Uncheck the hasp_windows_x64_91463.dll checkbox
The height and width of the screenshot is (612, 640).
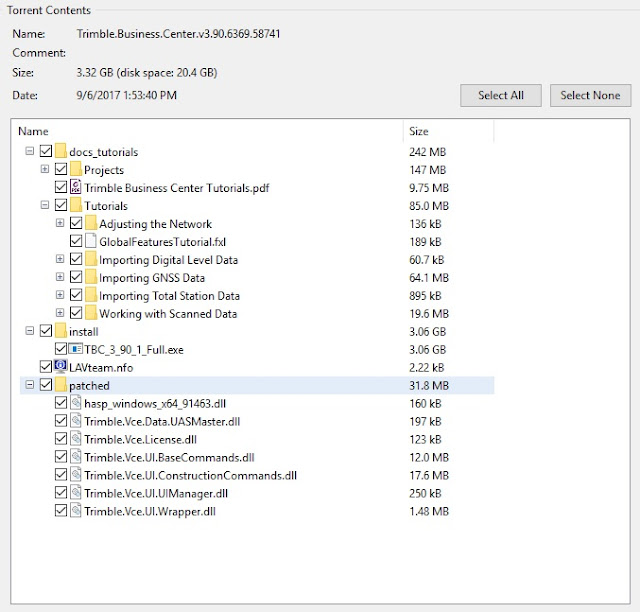pos(61,403)
